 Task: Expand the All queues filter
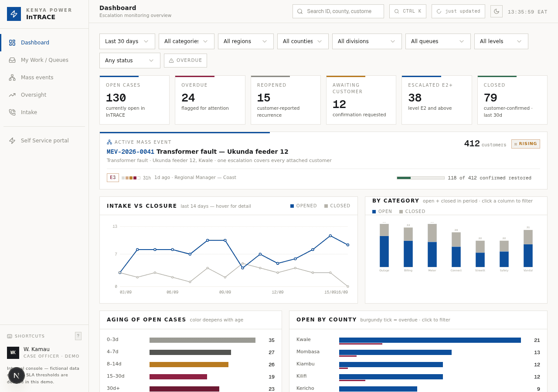click(438, 41)
